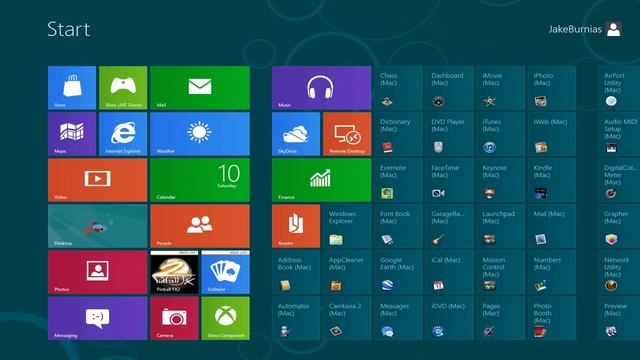Screen dimensions: 640x360
Task: Launch Internet Explorer tile
Action: coord(123,134)
